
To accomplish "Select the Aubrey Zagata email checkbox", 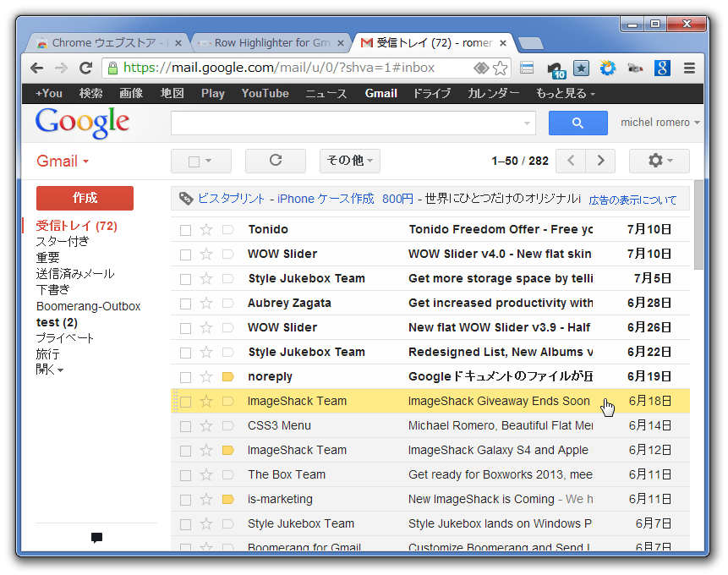I will (185, 304).
